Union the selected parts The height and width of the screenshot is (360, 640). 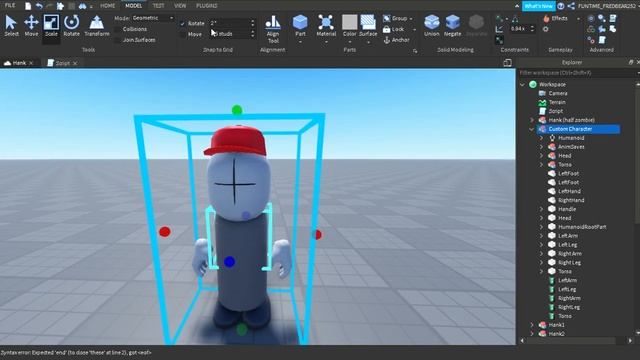431,25
